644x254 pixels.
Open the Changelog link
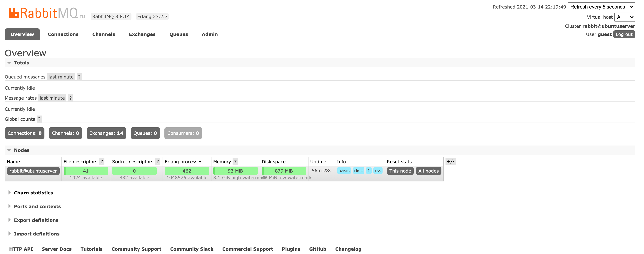coord(348,249)
